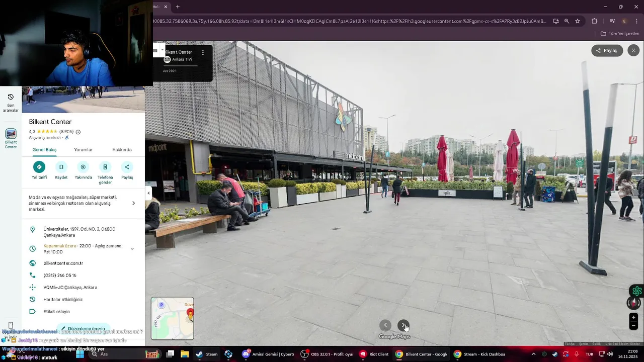644x362 pixels.
Task: Click Etiket ekleyin add label
Action: 56,311
